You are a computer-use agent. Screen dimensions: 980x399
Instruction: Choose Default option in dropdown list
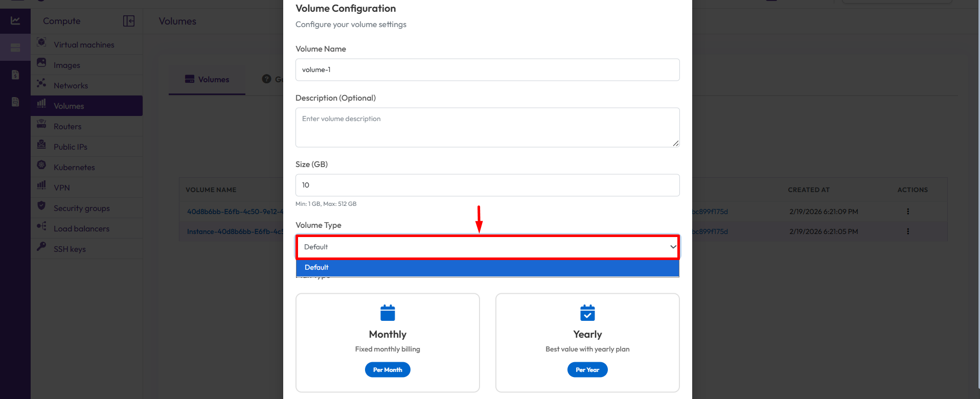coord(487,268)
